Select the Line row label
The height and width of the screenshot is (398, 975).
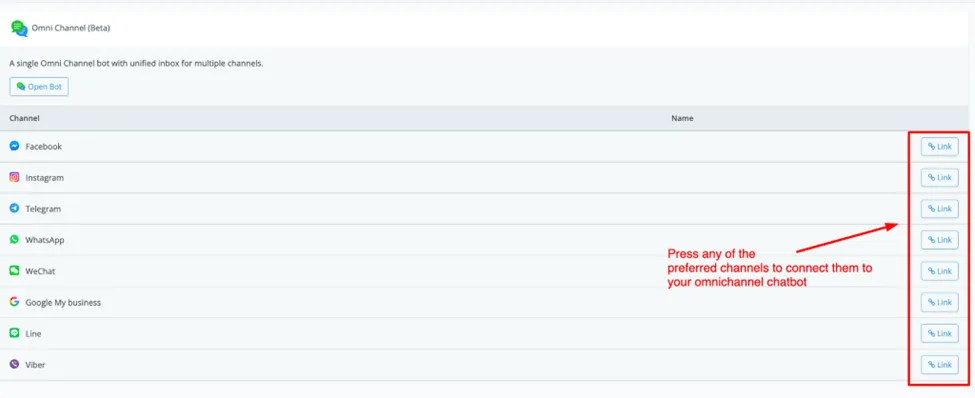pyautogui.click(x=34, y=334)
